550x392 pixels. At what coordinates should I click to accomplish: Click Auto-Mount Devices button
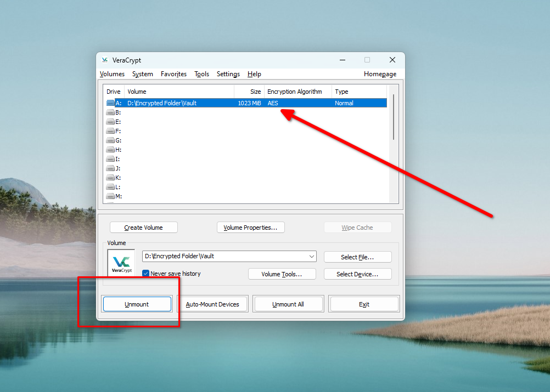(x=212, y=304)
